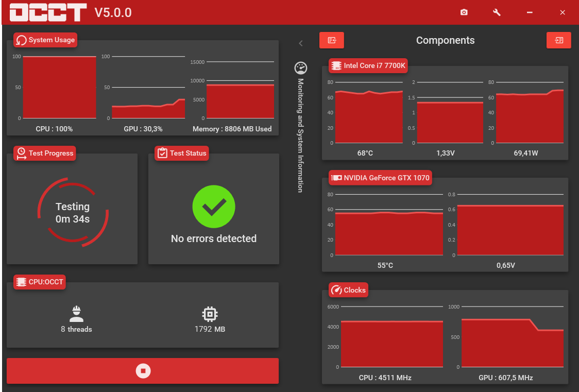Click the Intel Core i7 7700K chip icon
The image size is (579, 392).
(336, 66)
